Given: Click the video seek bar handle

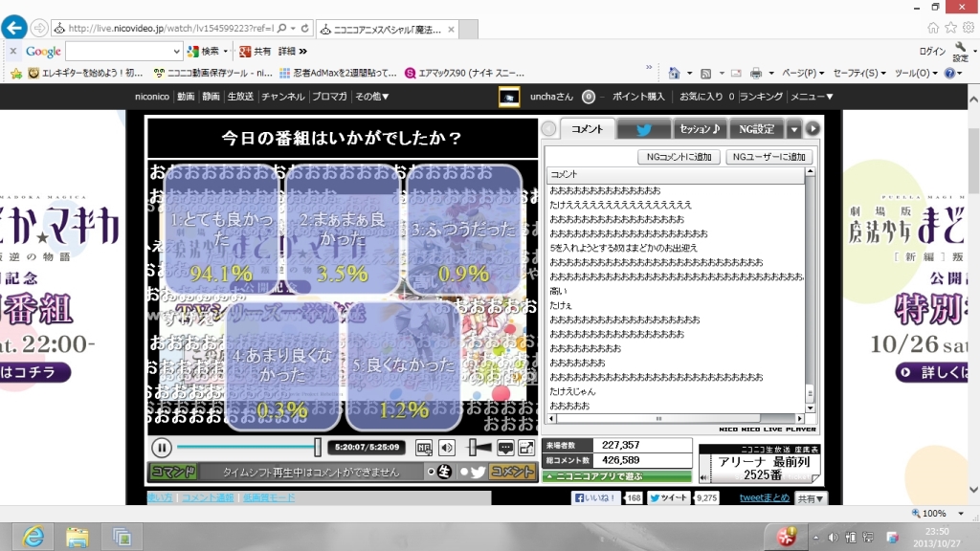Looking at the screenshot, I should [x=318, y=448].
